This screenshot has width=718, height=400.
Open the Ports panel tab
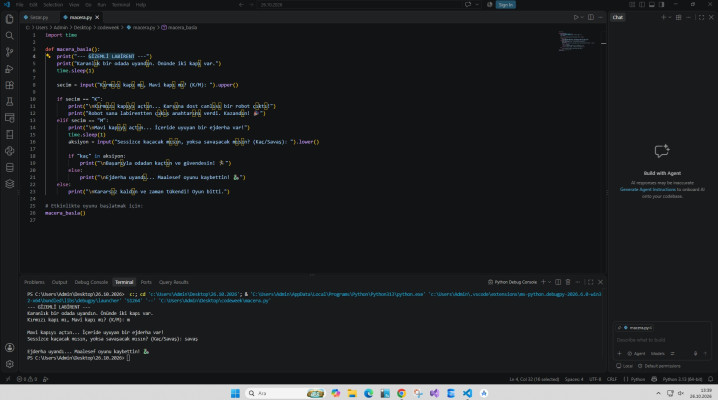point(146,282)
